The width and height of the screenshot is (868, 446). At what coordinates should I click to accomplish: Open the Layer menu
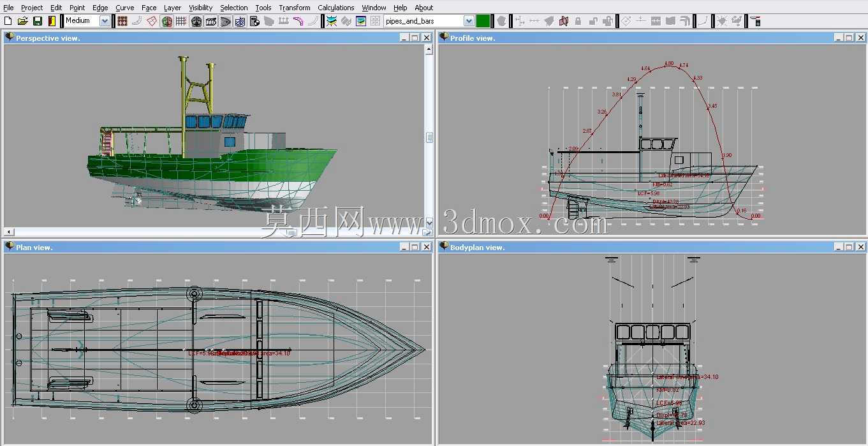(172, 8)
